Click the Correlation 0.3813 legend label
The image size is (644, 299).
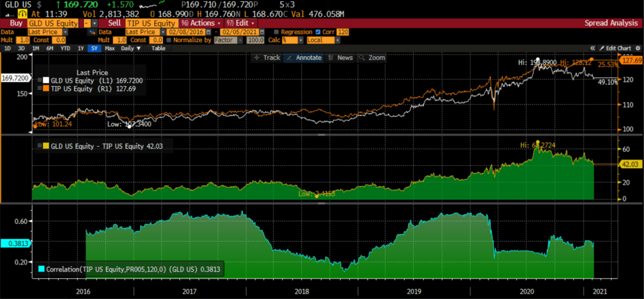coord(133,269)
